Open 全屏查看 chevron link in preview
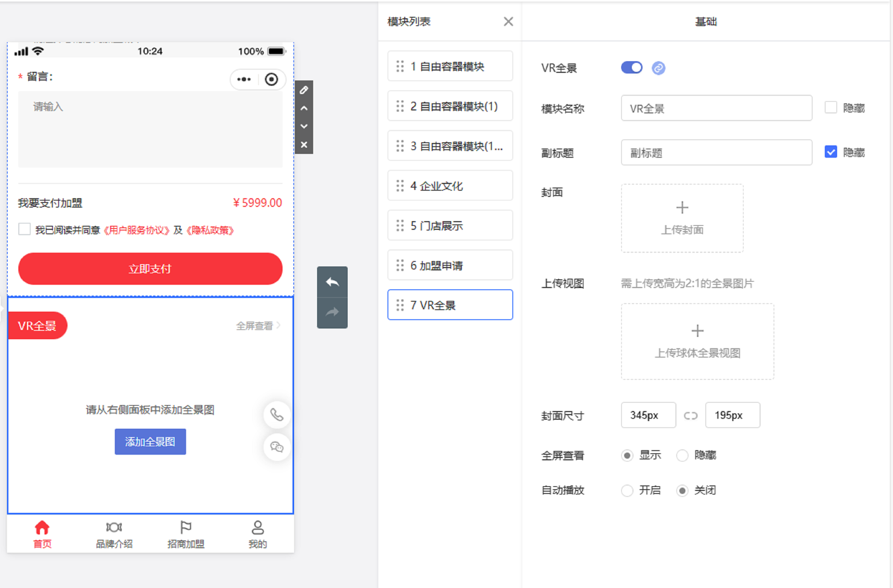The image size is (893, 588). 258,326
